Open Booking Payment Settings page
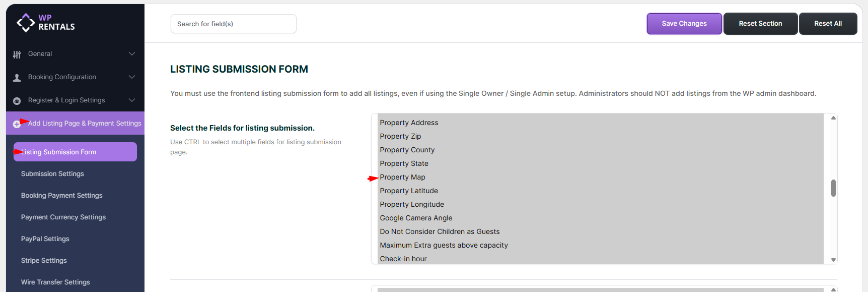 (x=61, y=195)
